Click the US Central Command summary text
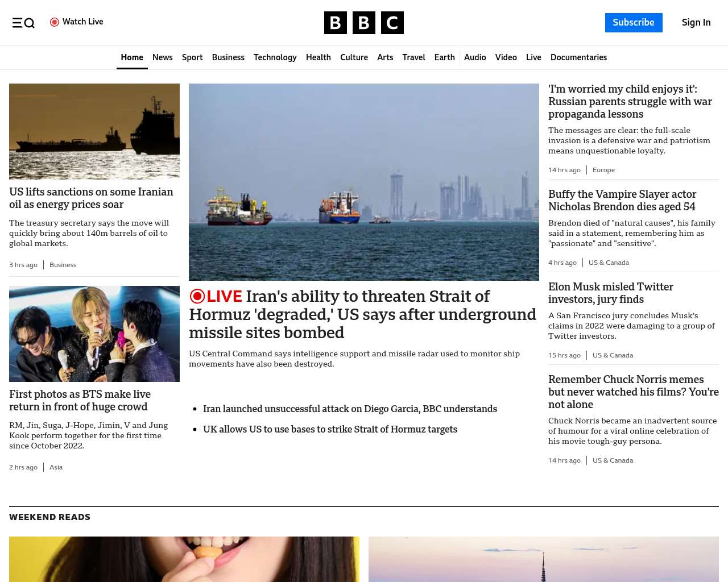This screenshot has height=582, width=728. tap(354, 359)
